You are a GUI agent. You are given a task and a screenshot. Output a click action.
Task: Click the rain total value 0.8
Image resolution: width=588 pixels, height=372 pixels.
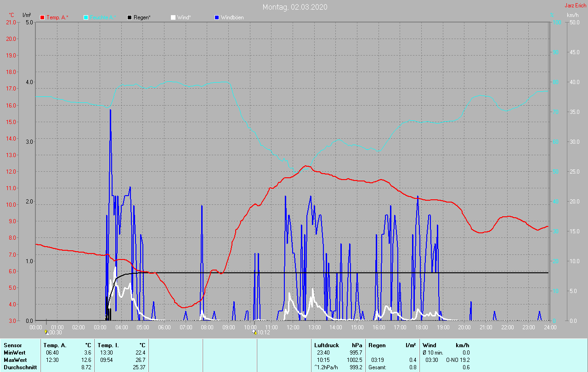click(x=413, y=367)
